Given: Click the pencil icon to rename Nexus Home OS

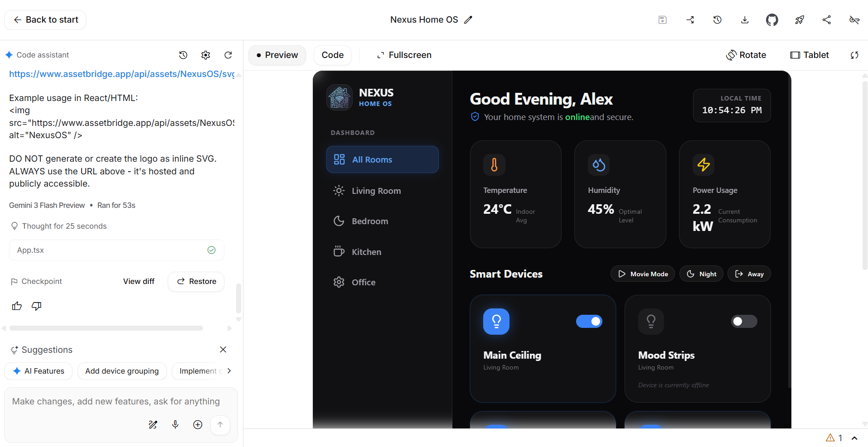Looking at the screenshot, I should tap(469, 19).
